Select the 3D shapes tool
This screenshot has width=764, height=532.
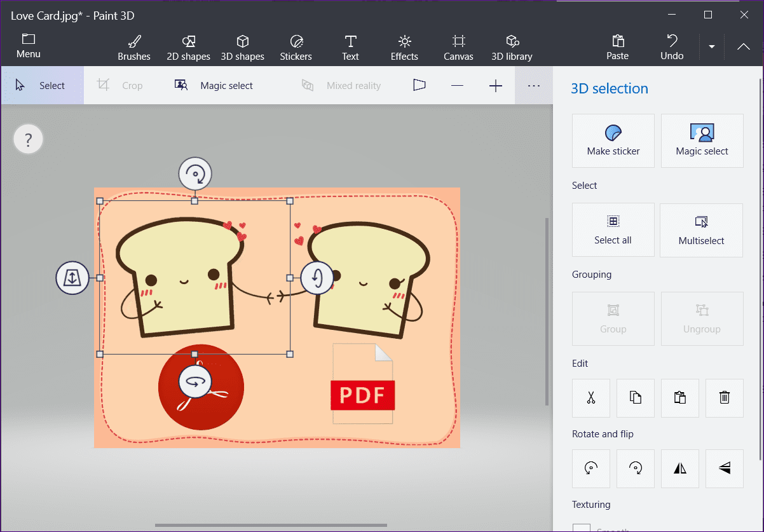[x=242, y=48]
